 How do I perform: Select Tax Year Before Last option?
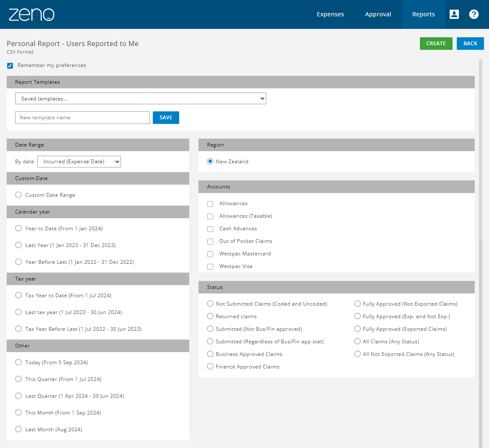click(18, 329)
